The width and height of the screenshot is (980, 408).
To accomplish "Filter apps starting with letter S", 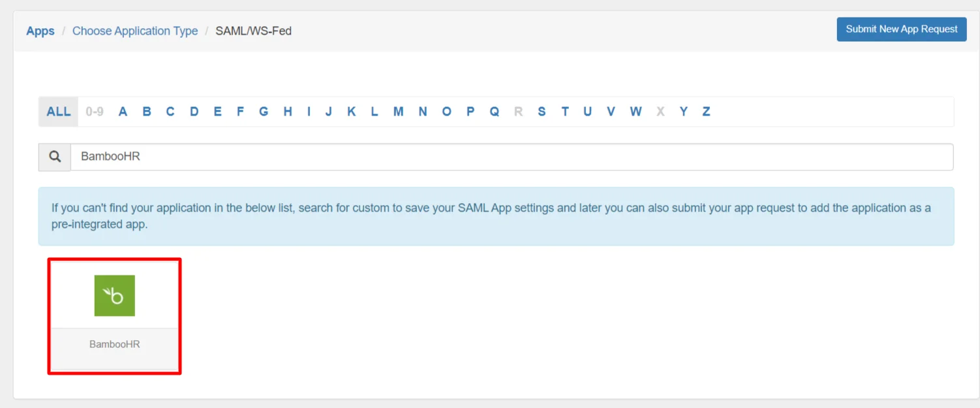I will pyautogui.click(x=542, y=111).
